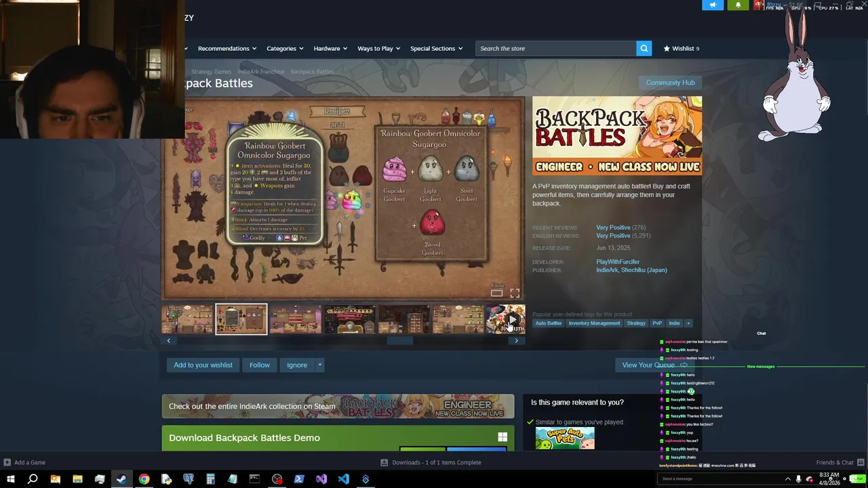Click View Your Queue

coord(655,365)
